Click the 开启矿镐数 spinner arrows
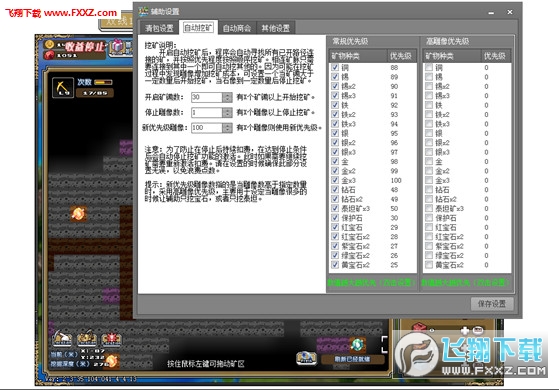 click(x=227, y=97)
